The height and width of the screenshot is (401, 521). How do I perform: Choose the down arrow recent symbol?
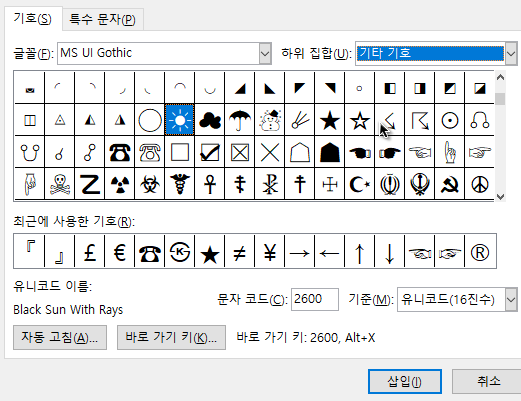pyautogui.click(x=390, y=251)
